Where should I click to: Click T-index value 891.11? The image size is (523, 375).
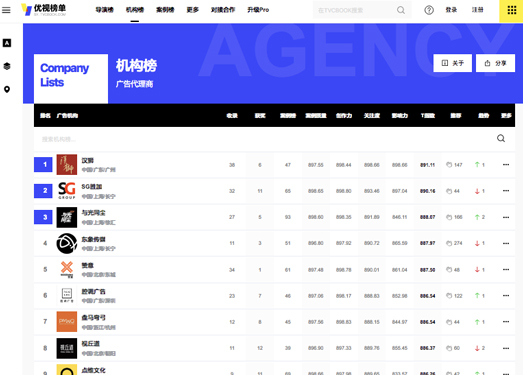(x=427, y=165)
